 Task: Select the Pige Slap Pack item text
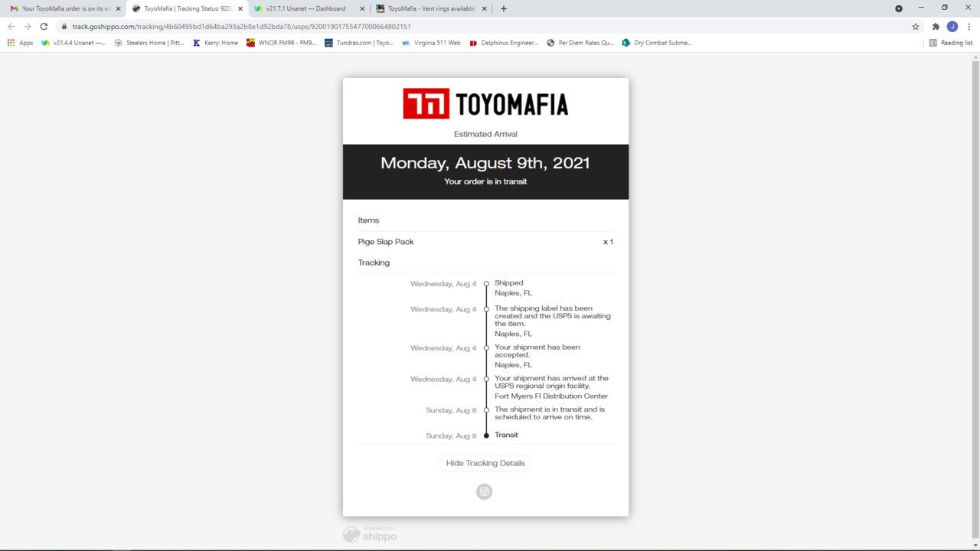[x=386, y=242]
